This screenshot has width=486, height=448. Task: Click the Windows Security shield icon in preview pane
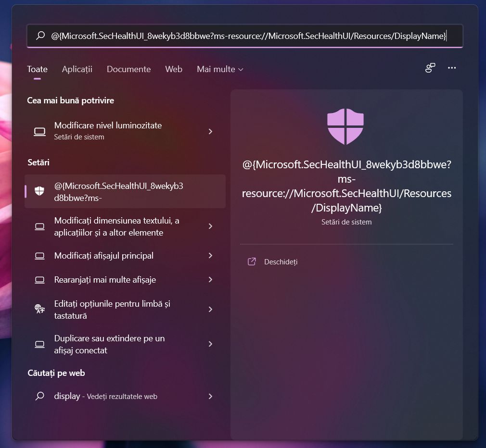pyautogui.click(x=345, y=126)
